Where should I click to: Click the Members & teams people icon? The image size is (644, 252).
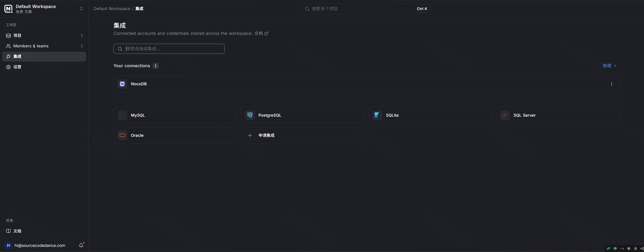(8, 46)
